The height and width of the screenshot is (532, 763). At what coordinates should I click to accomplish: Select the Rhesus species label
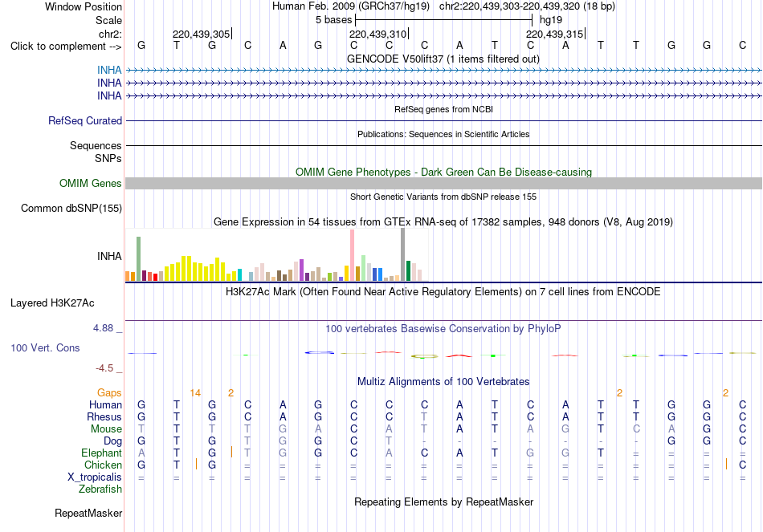tap(104, 416)
